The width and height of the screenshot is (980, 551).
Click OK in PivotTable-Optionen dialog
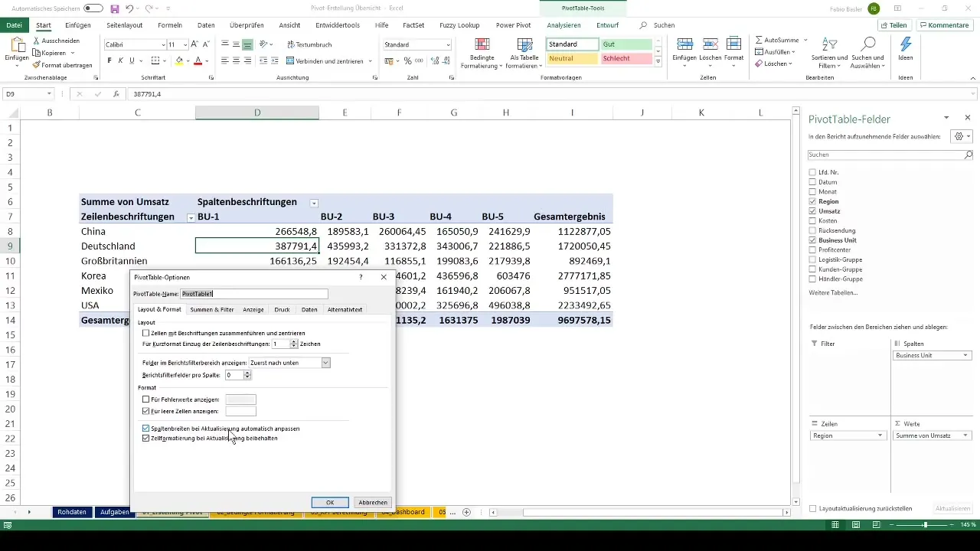click(x=330, y=503)
